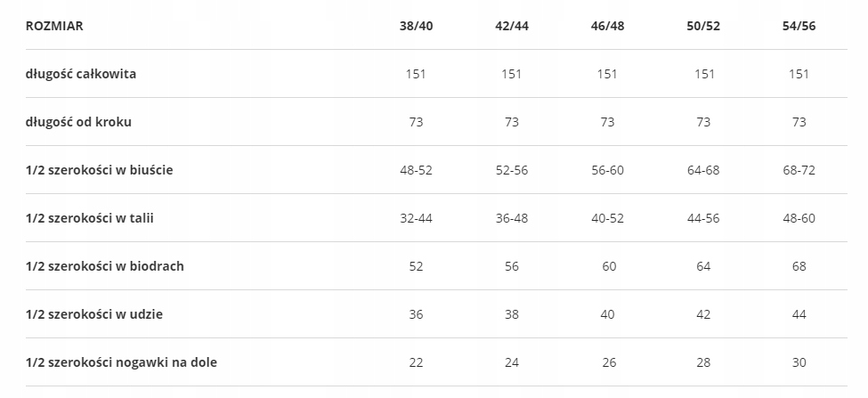This screenshot has height=398, width=868.
Task: Select the 42/44 size column header
Action: coord(511,26)
